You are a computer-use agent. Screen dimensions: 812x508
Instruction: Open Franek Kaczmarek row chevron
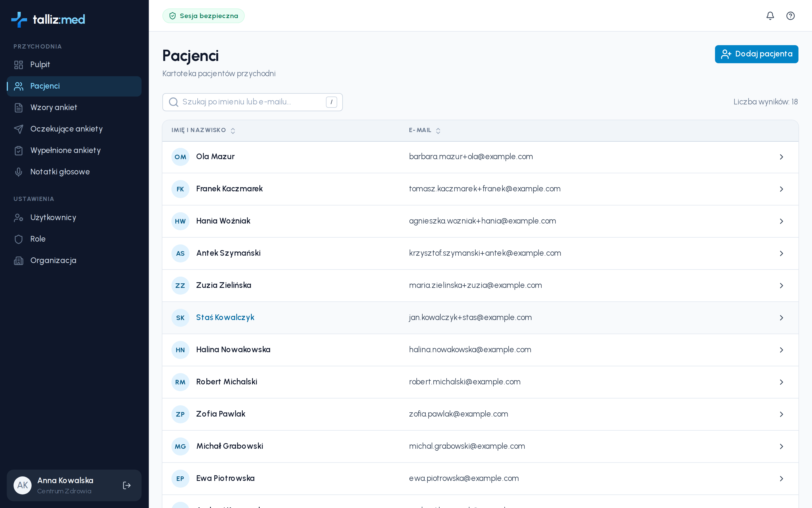click(782, 189)
